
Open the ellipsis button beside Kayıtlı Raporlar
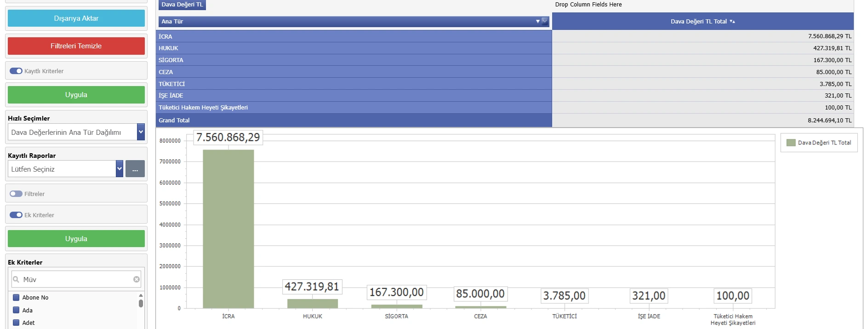coord(135,169)
